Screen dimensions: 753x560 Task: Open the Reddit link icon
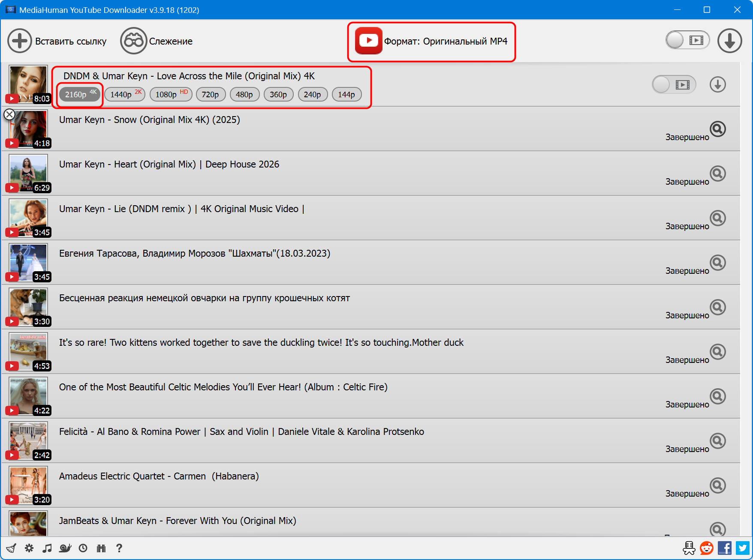pos(707,548)
